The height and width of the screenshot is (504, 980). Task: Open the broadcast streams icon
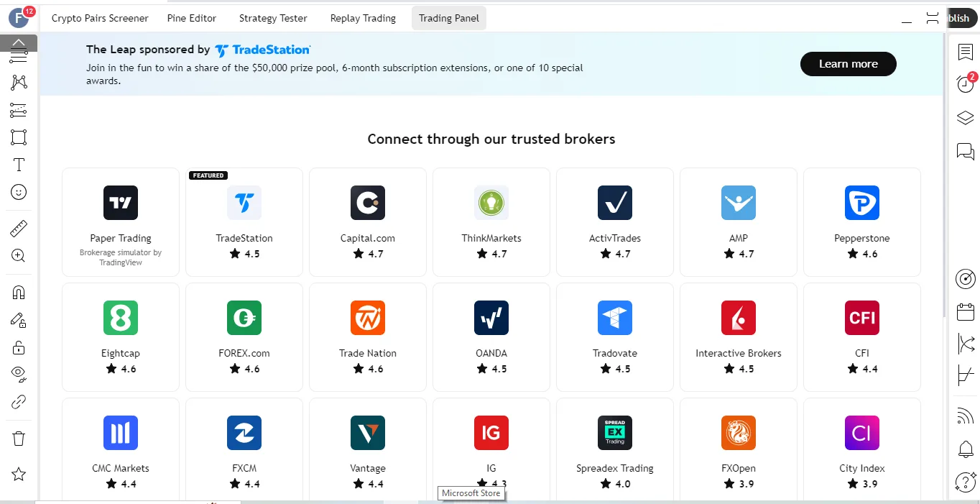[966, 416]
